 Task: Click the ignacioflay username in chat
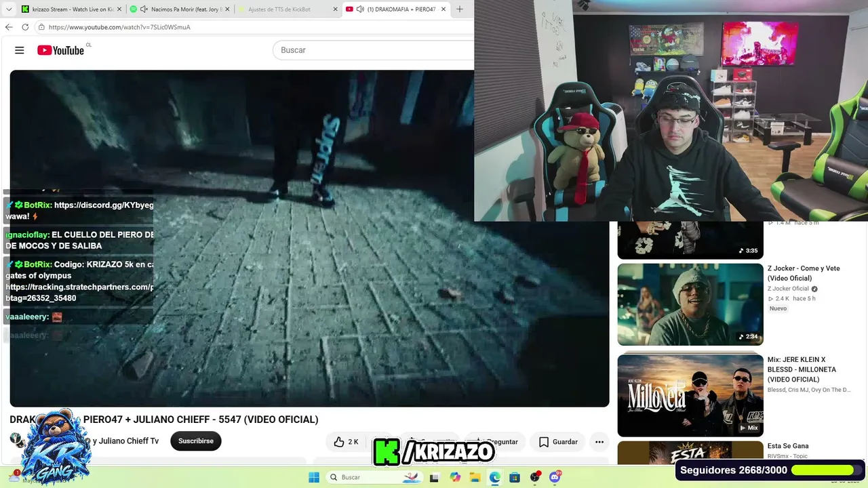click(x=26, y=235)
